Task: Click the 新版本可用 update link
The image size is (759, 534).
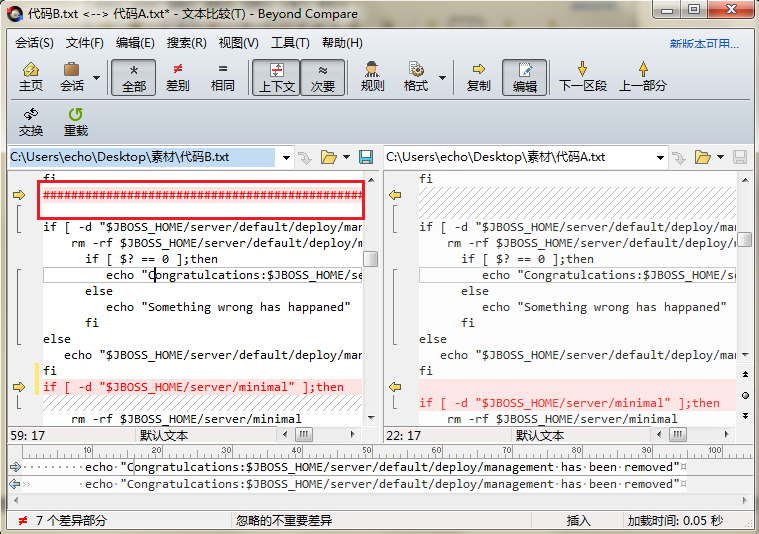Action: (x=704, y=44)
